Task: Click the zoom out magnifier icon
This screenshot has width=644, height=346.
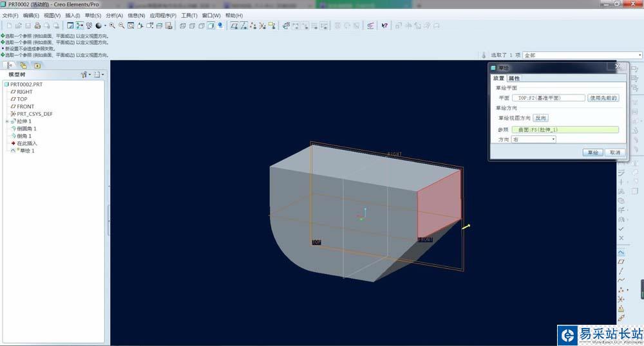Action: 122,26
